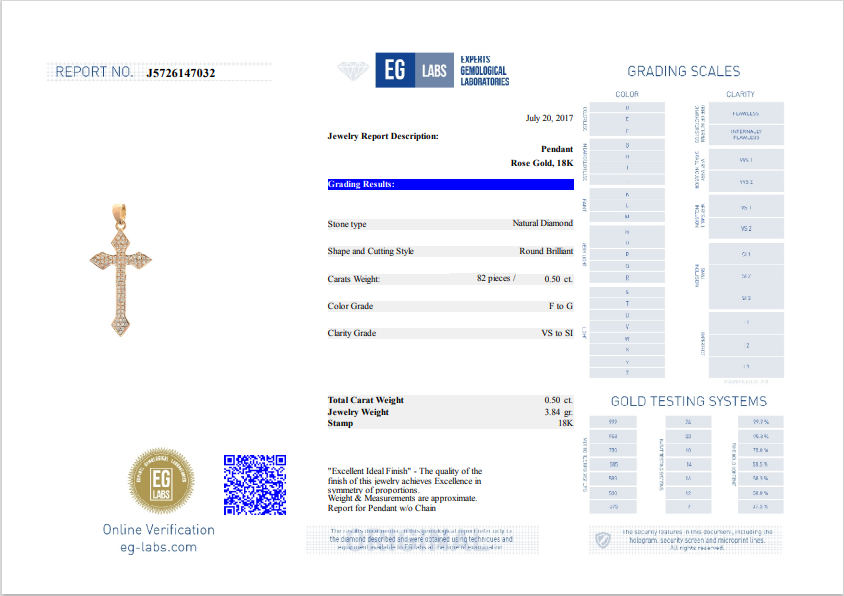The image size is (844, 596).
Task: Click the Color Grade row
Action: [450, 306]
